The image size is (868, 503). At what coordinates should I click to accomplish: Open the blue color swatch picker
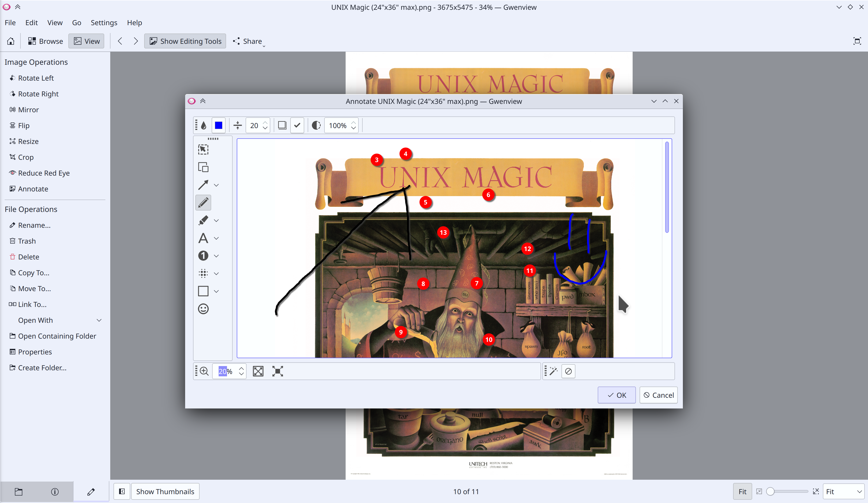coord(218,126)
